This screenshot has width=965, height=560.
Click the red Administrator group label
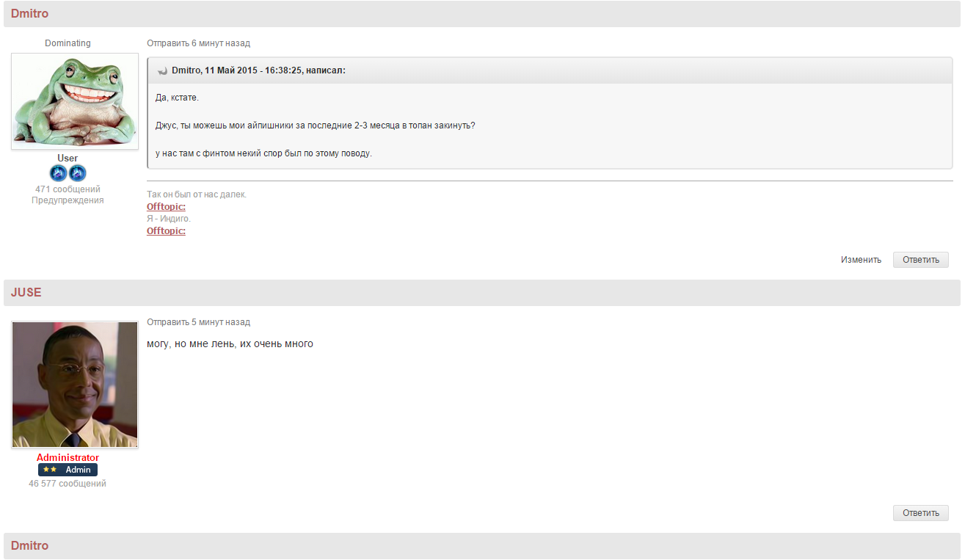[x=68, y=458]
